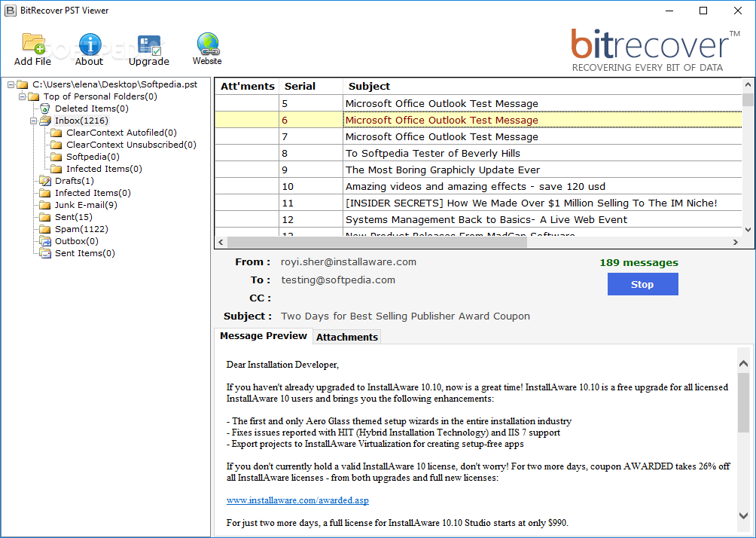Select the Drafts(1) folder
This screenshot has height=538, width=756.
[75, 181]
